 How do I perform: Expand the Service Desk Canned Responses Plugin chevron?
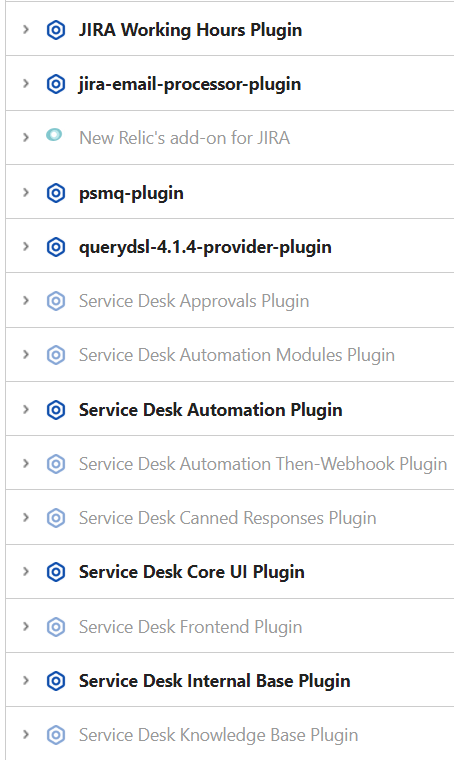pos(26,518)
